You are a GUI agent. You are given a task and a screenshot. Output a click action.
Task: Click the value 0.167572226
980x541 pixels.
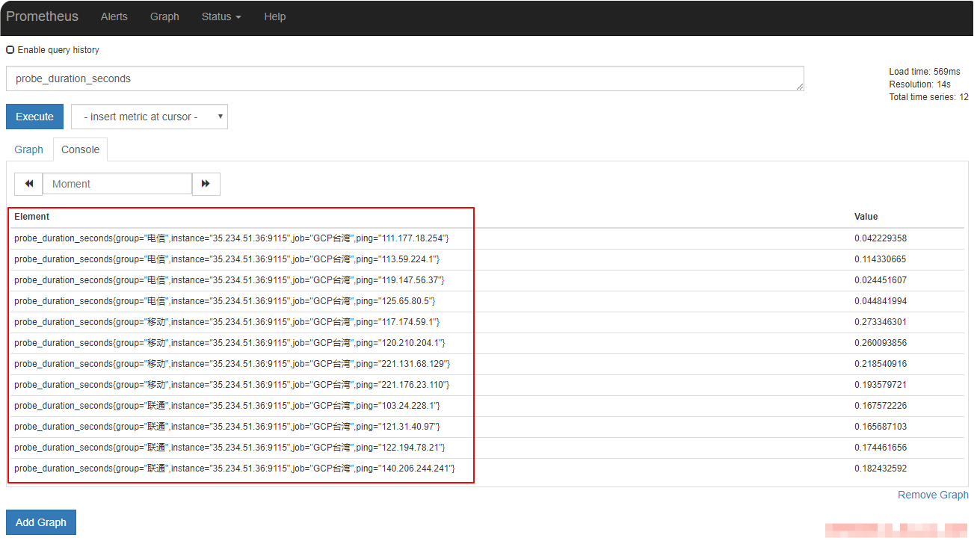(x=881, y=406)
